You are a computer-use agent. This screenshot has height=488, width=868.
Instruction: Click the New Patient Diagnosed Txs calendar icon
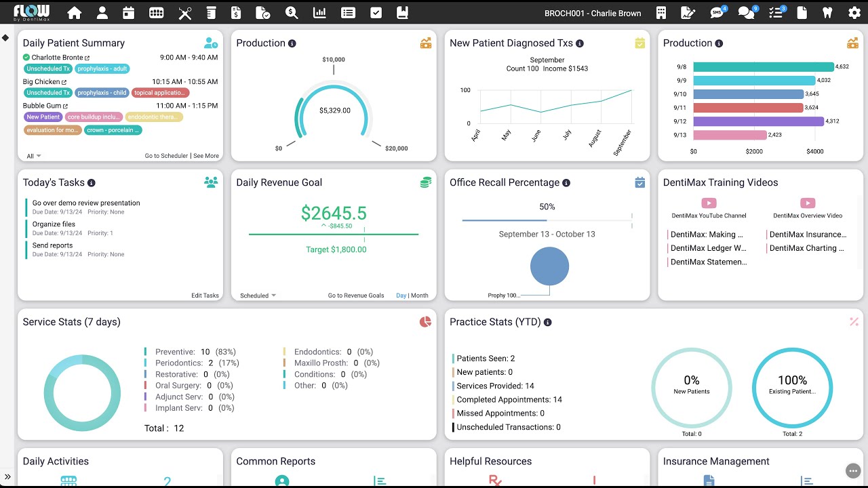pyautogui.click(x=639, y=43)
